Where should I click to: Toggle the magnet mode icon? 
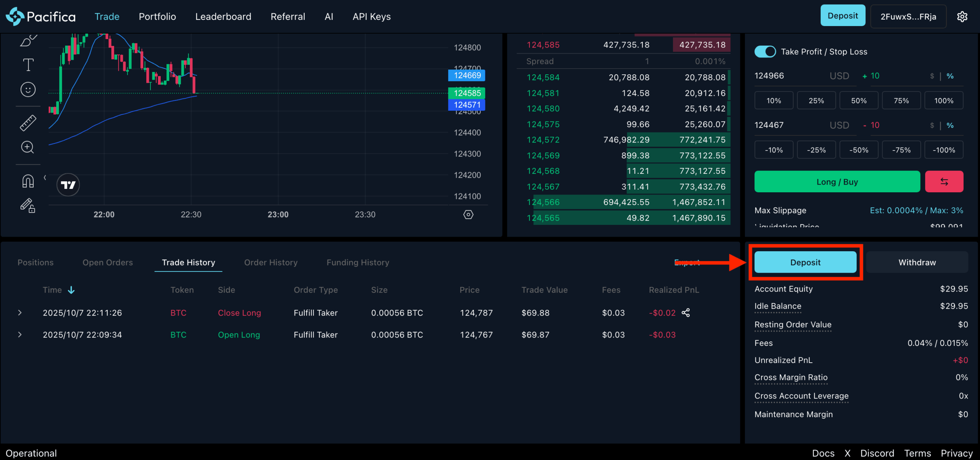(x=28, y=181)
